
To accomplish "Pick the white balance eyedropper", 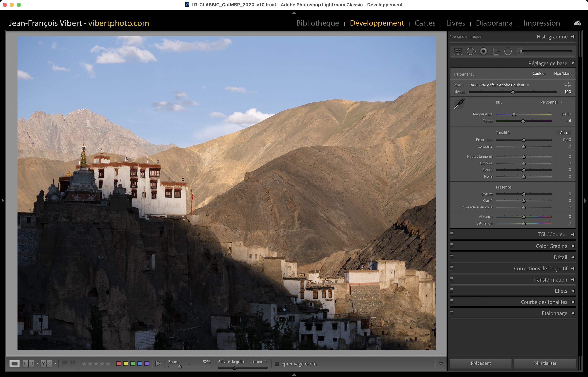I will click(459, 104).
